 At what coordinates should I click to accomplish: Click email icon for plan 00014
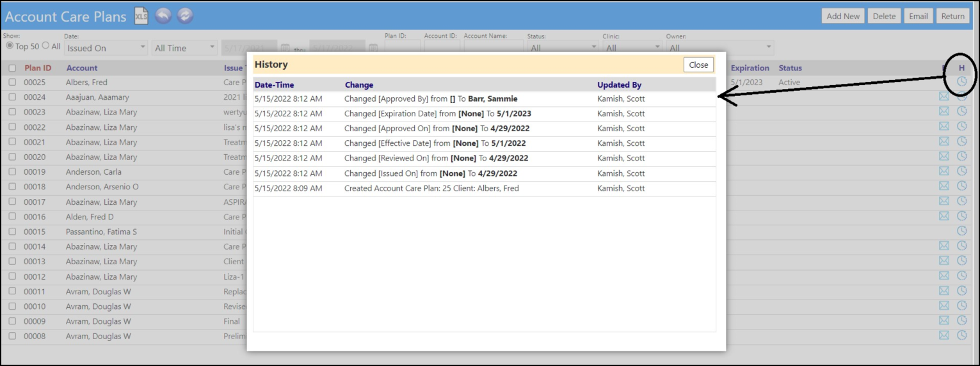point(944,246)
